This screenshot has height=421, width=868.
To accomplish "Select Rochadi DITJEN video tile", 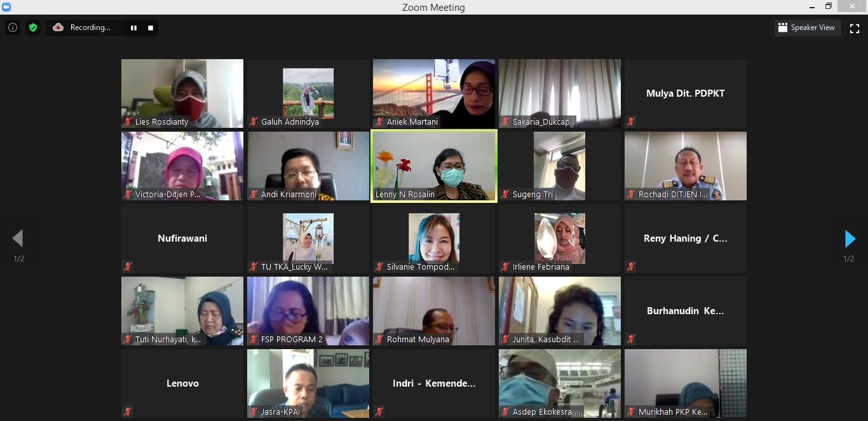I will pos(685,165).
